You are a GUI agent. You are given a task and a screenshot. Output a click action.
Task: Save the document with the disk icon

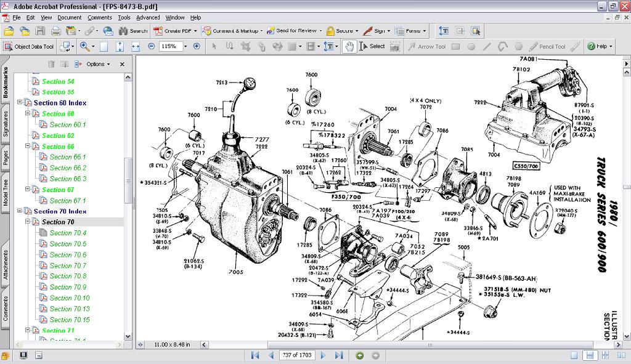pos(39,30)
